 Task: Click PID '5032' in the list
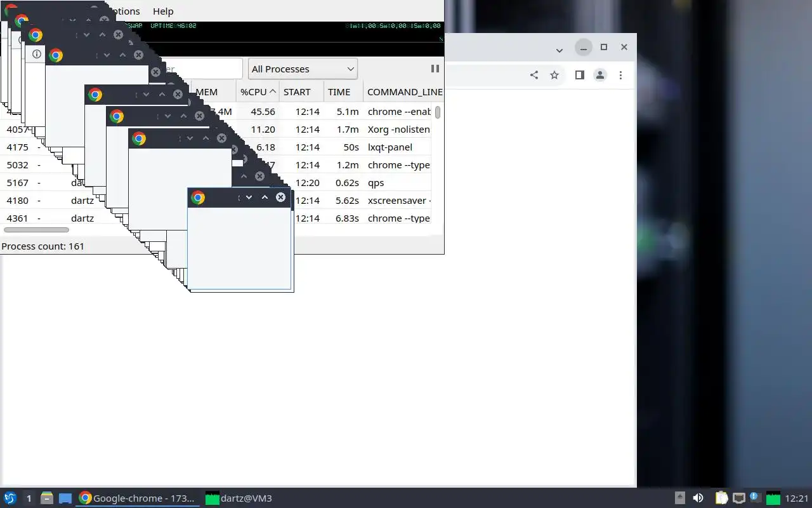[17, 165]
